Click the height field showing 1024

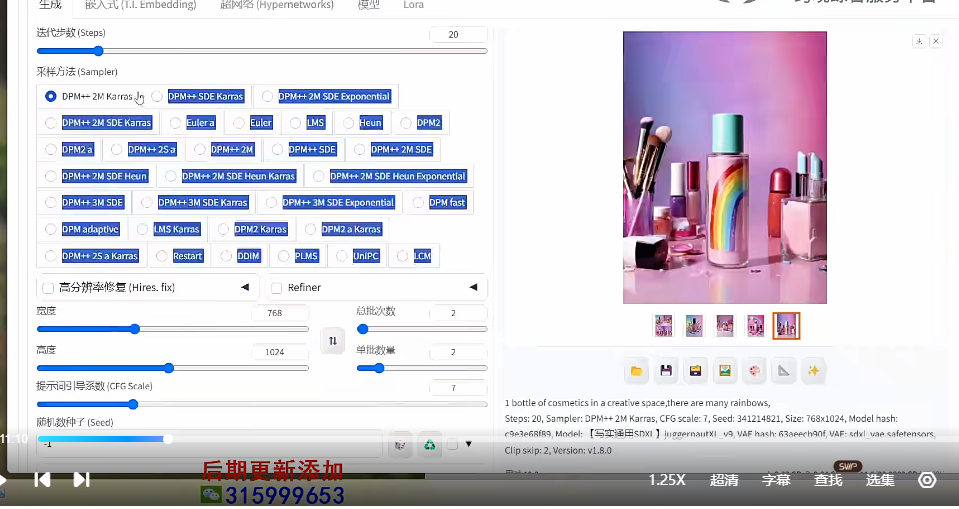tap(280, 352)
